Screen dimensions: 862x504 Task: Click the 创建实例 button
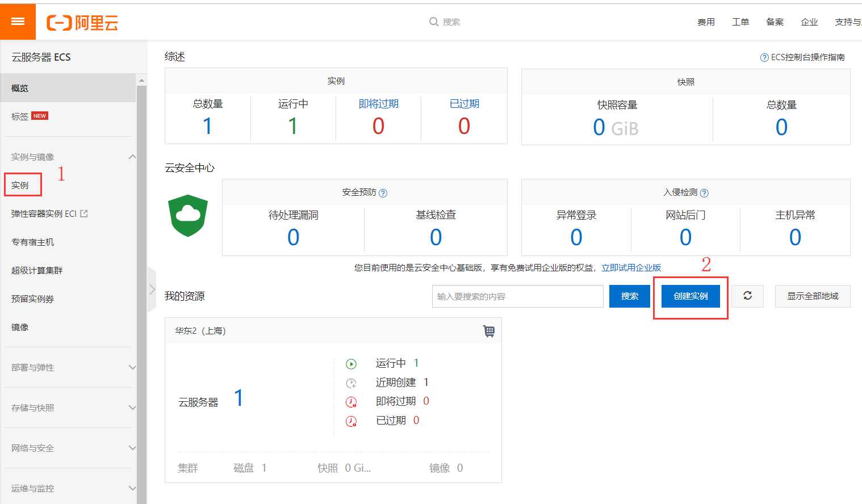[691, 296]
